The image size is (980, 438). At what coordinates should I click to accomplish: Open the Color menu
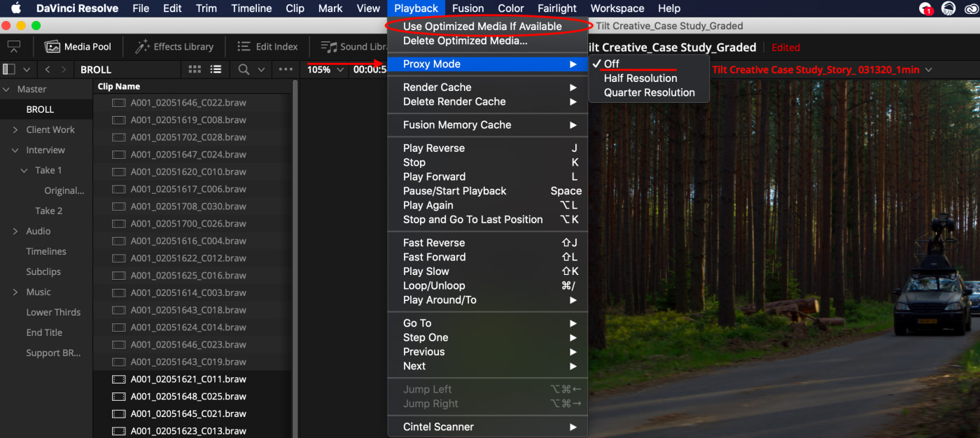point(511,8)
